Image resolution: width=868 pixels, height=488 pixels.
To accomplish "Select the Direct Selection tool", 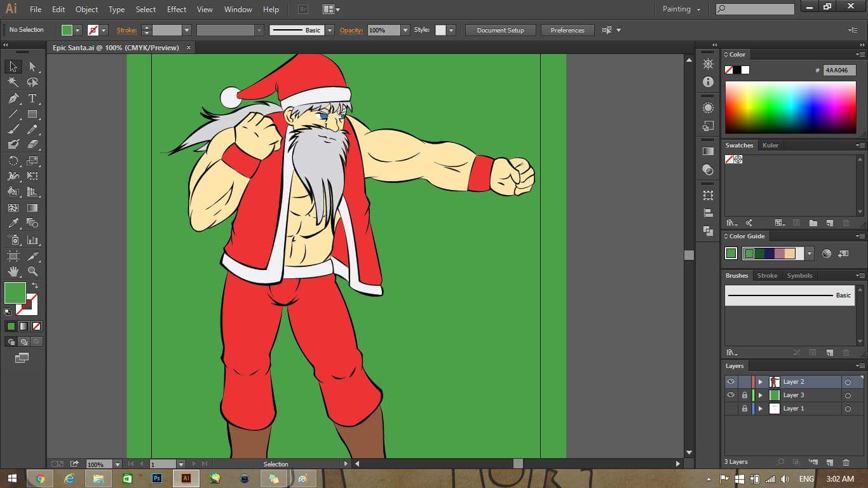I will click(32, 67).
